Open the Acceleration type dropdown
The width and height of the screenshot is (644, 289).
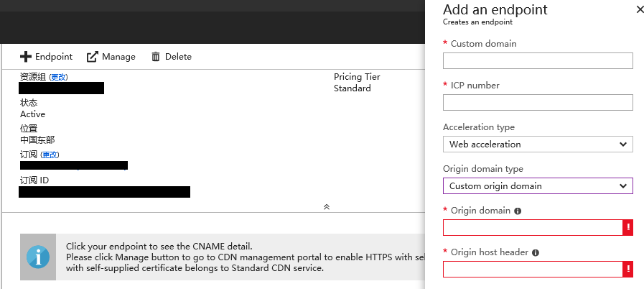[x=538, y=144]
